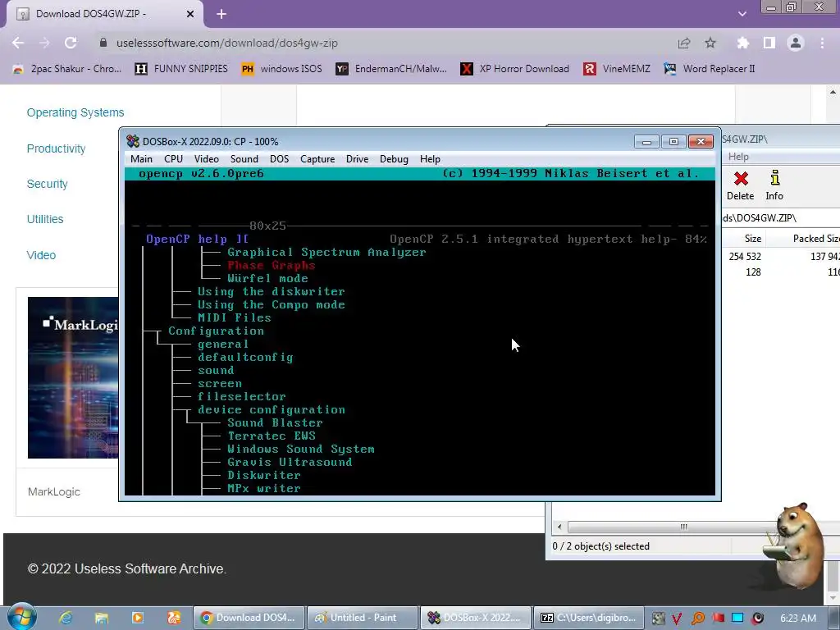This screenshot has height=630, width=840.
Task: Go back in Chrome
Action: (x=18, y=43)
